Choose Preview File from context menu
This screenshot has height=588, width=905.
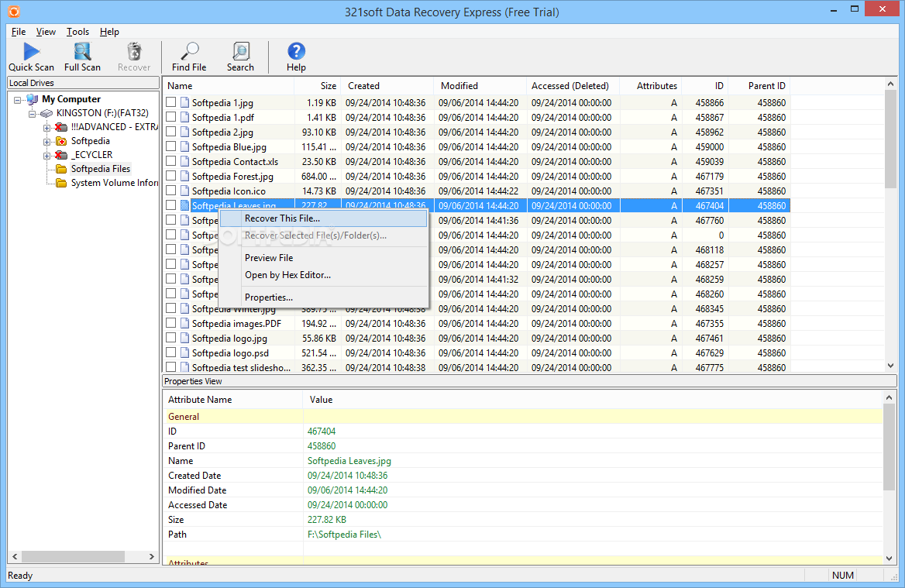(323, 258)
